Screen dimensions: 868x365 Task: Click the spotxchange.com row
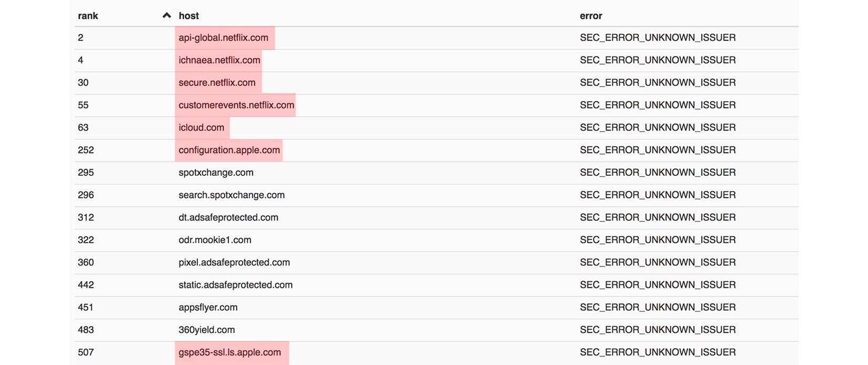coord(216,173)
